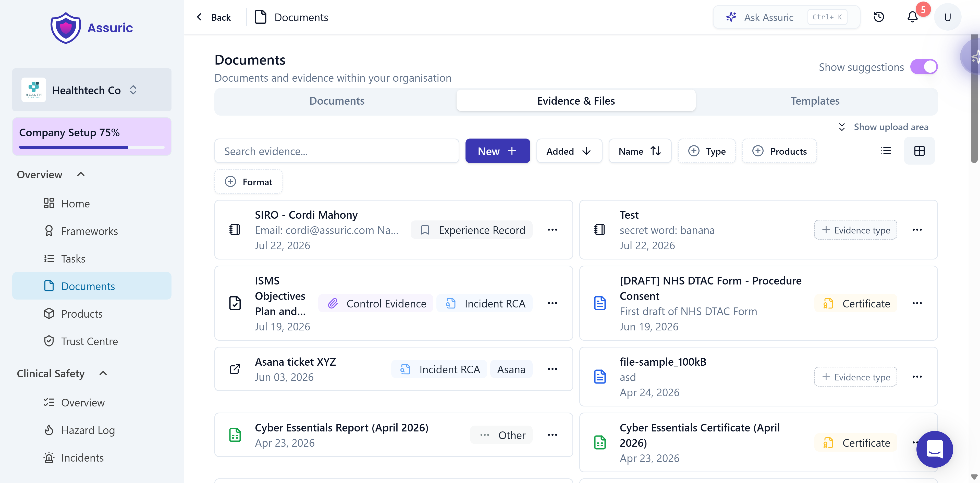Click the New evidence button
Image resolution: width=980 pixels, height=483 pixels.
point(498,151)
